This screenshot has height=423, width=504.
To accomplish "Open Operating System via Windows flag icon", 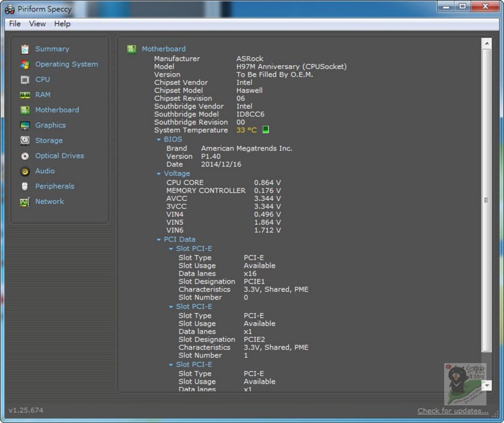I will click(25, 64).
